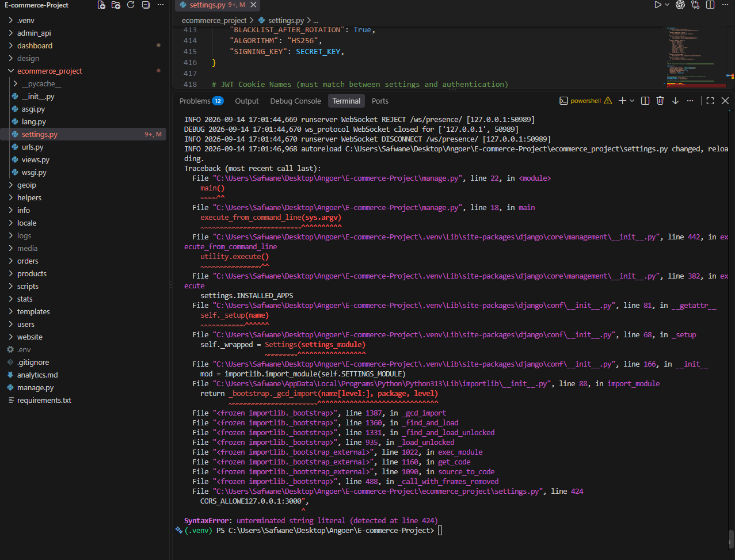Click ecommerce_project in the breadcrumb
Screen dimensions: 735x560
click(214, 20)
